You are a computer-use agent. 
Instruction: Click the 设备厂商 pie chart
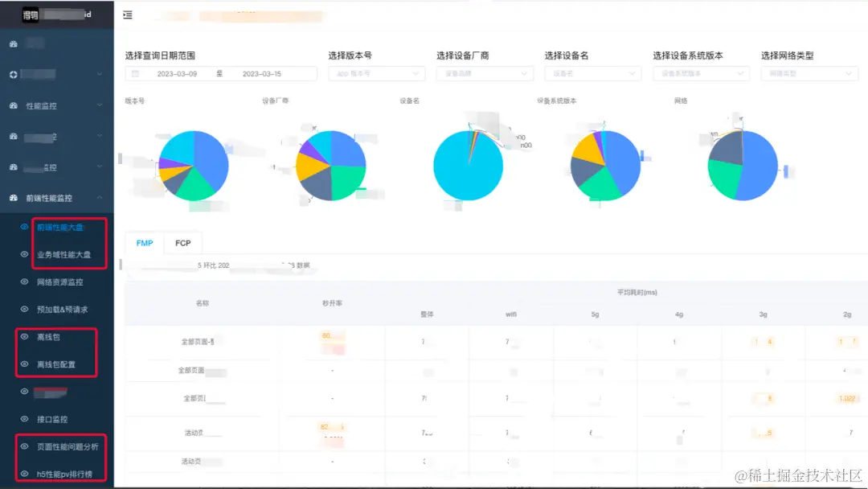pyautogui.click(x=331, y=166)
